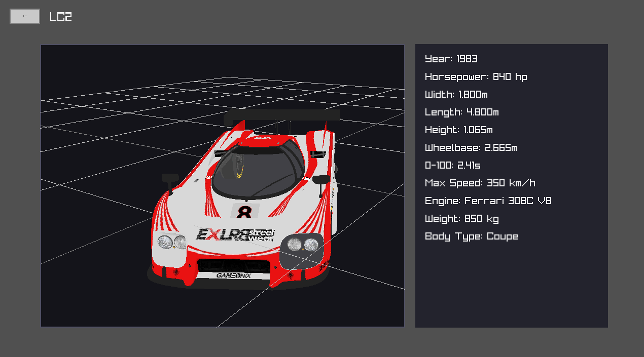644x357 pixels.
Task: Select the 'Year: 1983' spec line
Action: coord(451,59)
